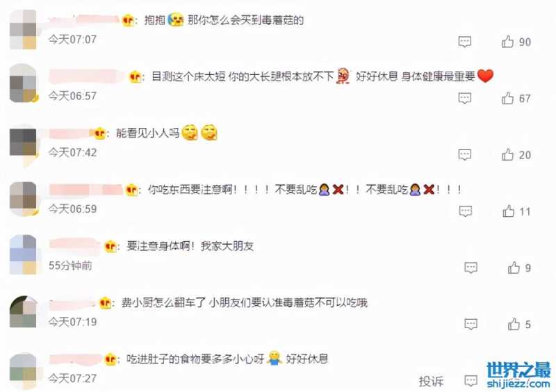556x392 pixels.
Task: Open avatar of first commenter
Action: pos(23,29)
